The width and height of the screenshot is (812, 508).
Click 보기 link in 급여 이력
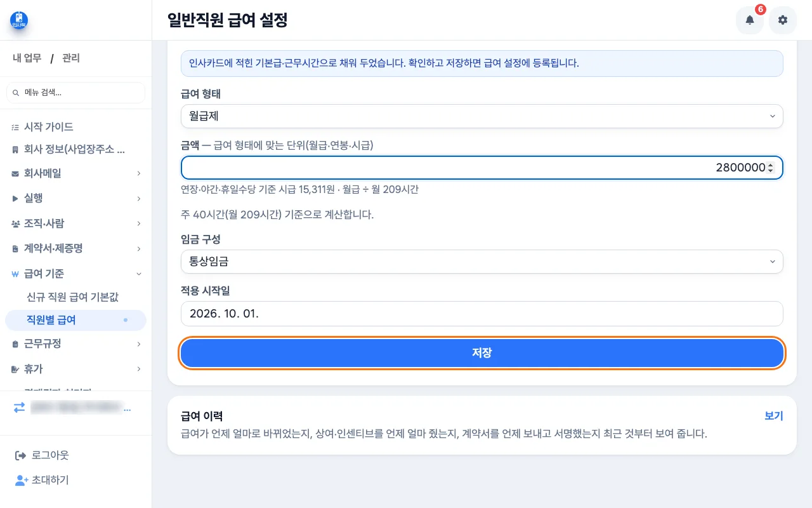(774, 416)
